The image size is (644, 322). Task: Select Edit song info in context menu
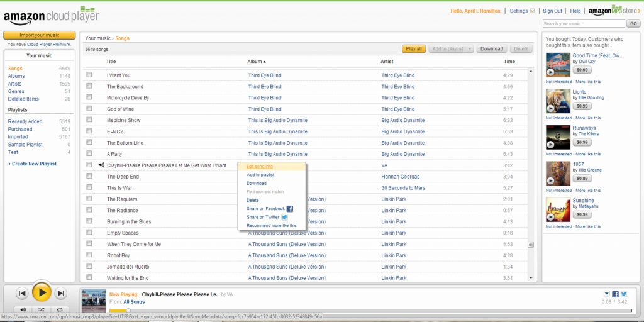(x=260, y=166)
